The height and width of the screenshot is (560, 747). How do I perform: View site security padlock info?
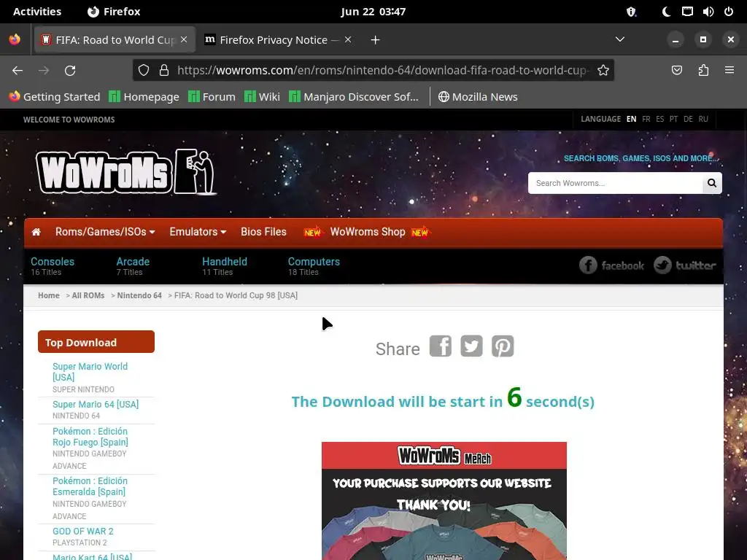click(164, 71)
